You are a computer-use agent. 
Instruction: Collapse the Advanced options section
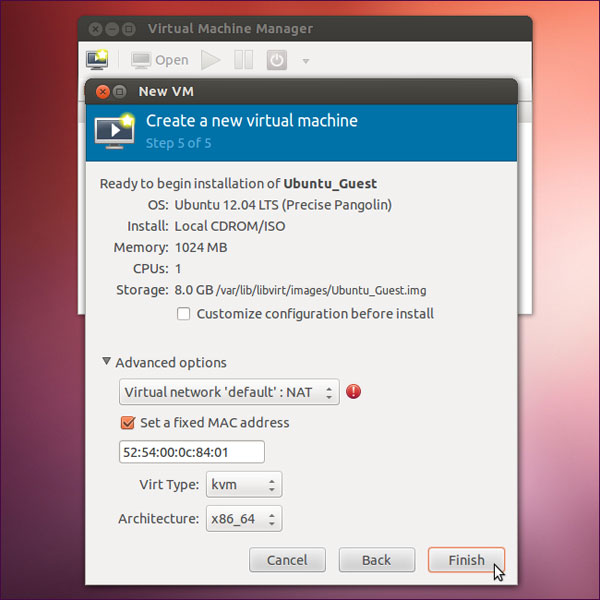(x=106, y=361)
